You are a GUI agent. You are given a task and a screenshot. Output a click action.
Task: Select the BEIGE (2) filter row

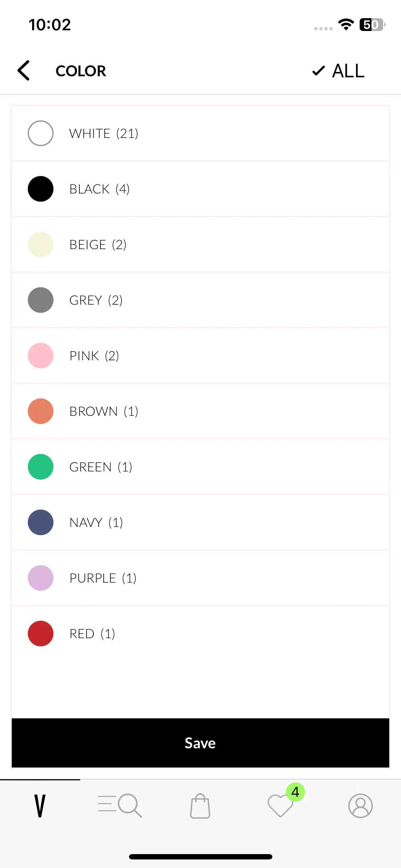tap(200, 244)
